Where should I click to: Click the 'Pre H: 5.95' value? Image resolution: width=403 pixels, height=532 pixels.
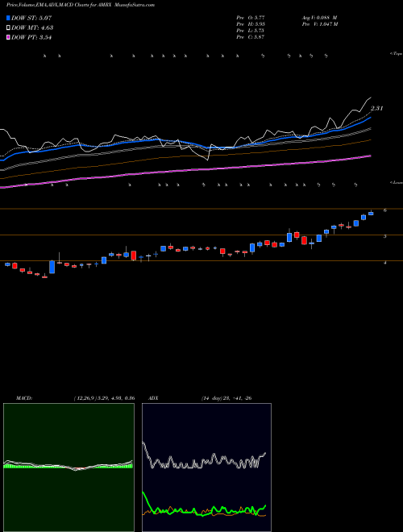pos(251,24)
